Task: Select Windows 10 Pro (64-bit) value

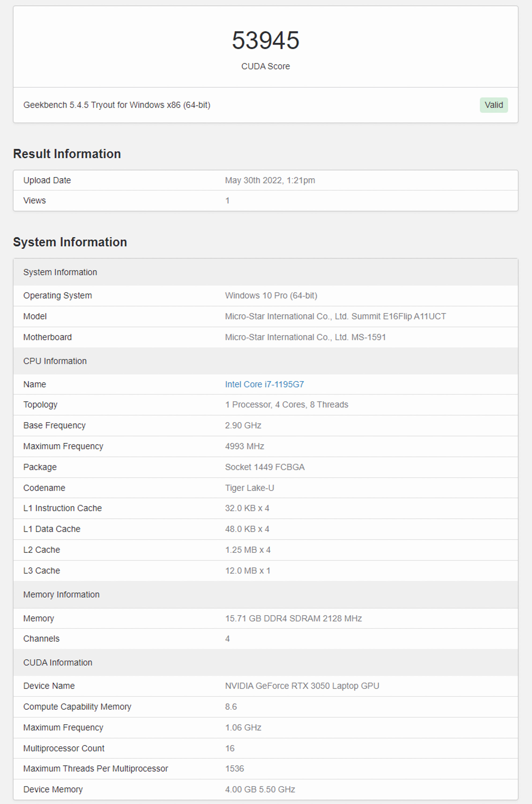Action: point(271,296)
